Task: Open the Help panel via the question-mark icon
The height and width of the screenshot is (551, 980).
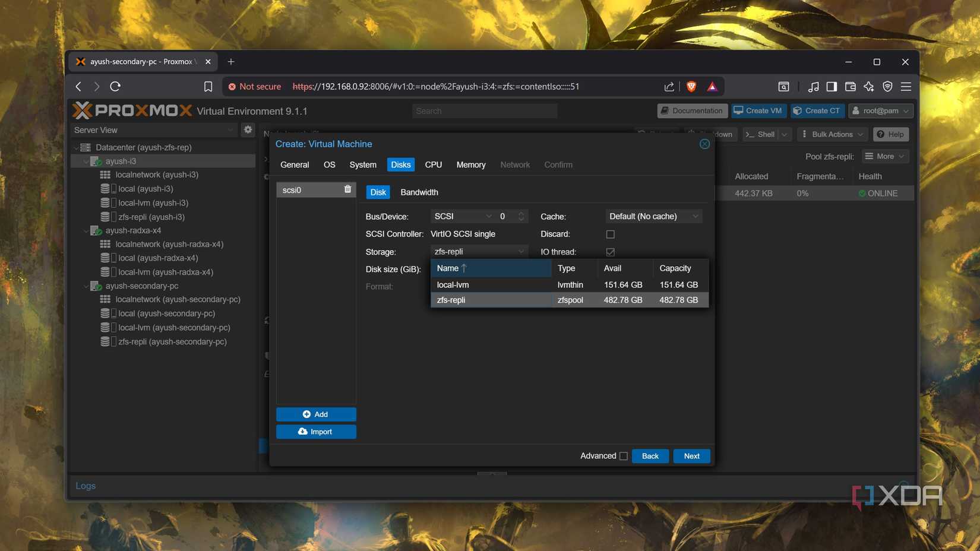Action: pos(881,134)
